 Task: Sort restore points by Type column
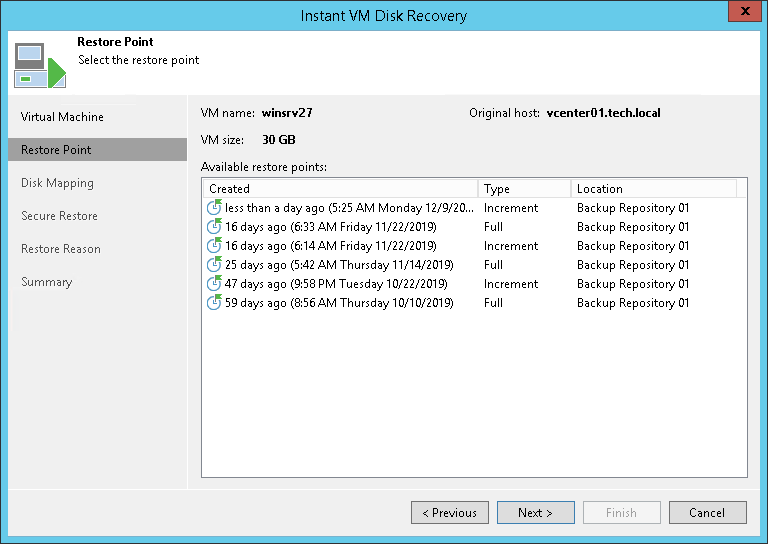(524, 189)
